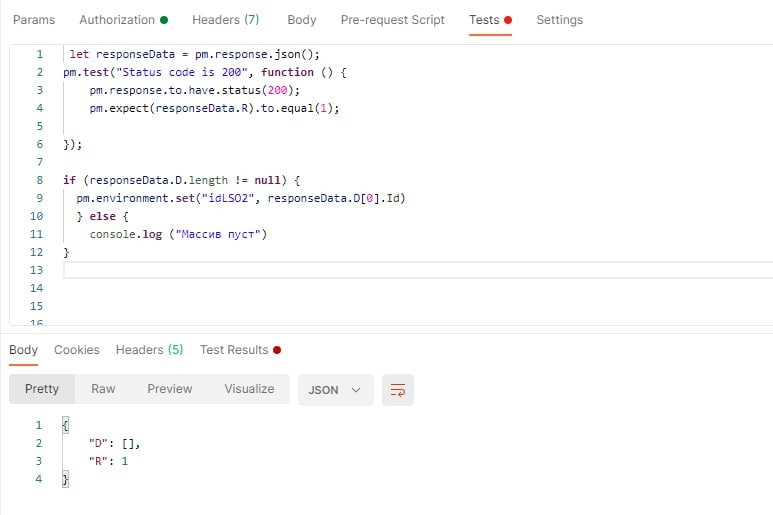Open response Headers (5) tab
773x515 pixels.
click(149, 350)
